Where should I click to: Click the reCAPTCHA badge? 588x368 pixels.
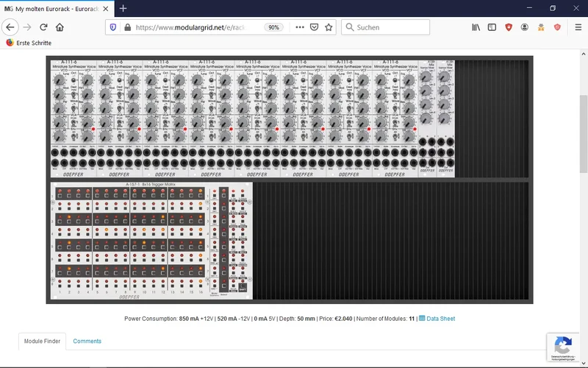(x=563, y=347)
